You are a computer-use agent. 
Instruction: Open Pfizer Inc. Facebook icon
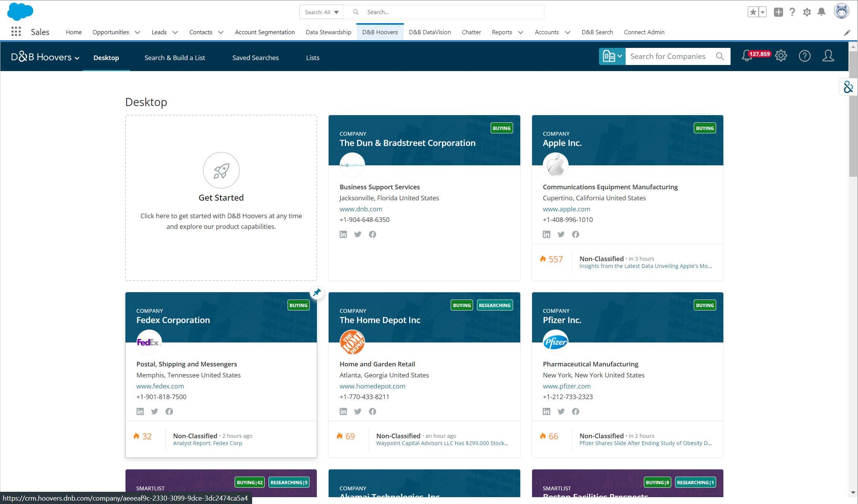coord(575,411)
